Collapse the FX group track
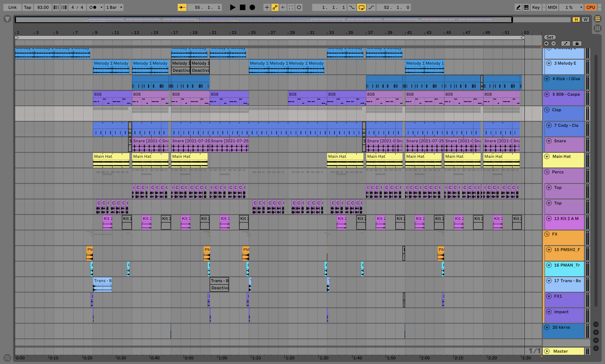This screenshot has height=364, width=605. [x=547, y=234]
